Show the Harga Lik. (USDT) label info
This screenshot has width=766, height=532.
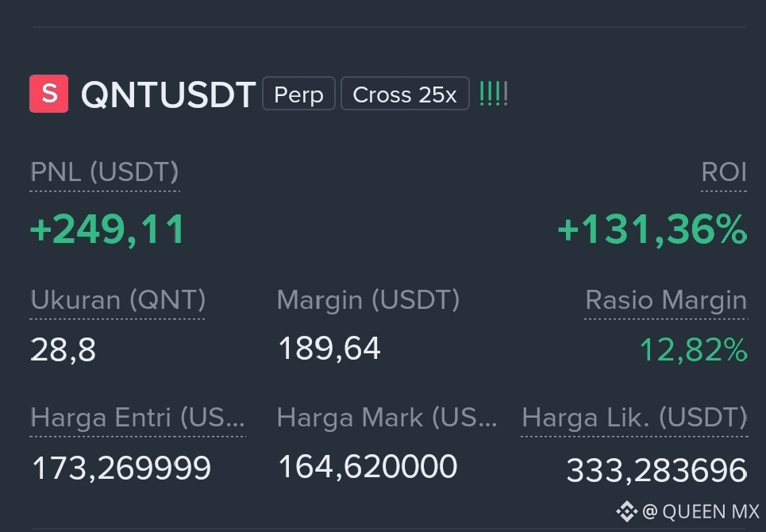pyautogui.click(x=634, y=418)
